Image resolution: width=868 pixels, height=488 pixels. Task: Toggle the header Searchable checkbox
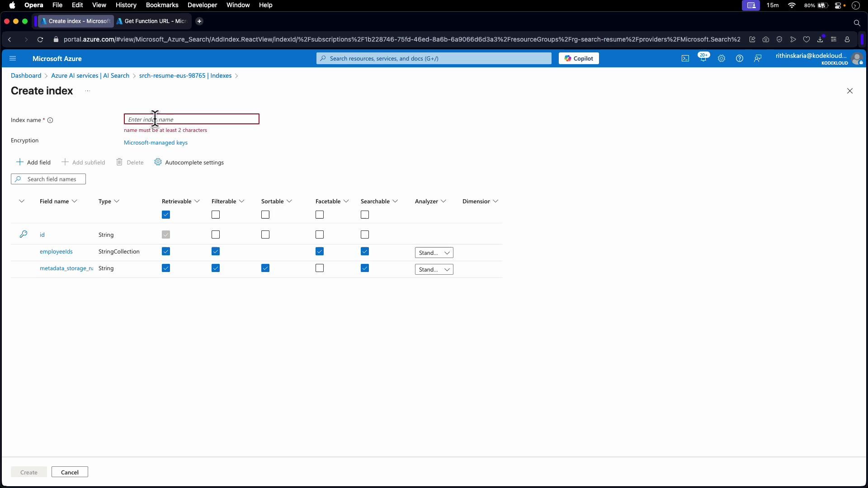point(365,215)
